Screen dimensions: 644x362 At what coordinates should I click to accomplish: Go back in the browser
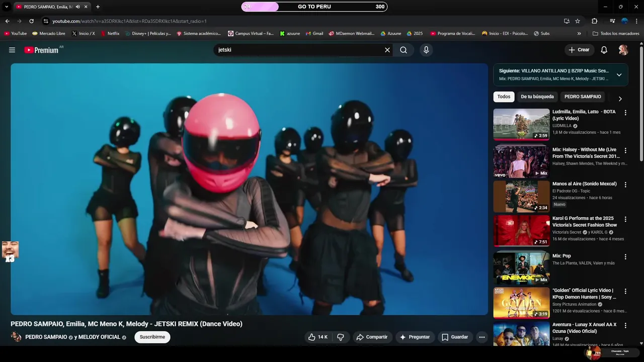tap(7, 21)
